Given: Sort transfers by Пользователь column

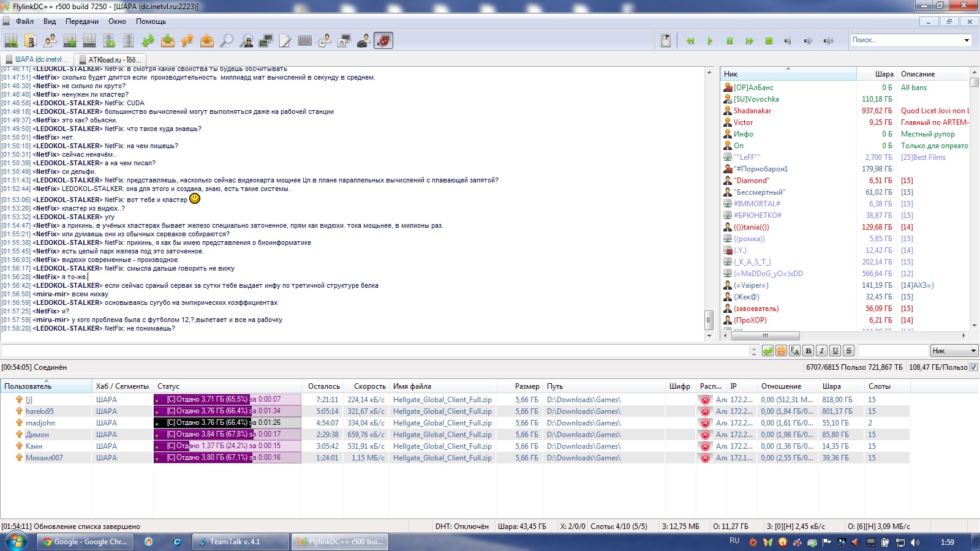Looking at the screenshot, I should pyautogui.click(x=46, y=386).
